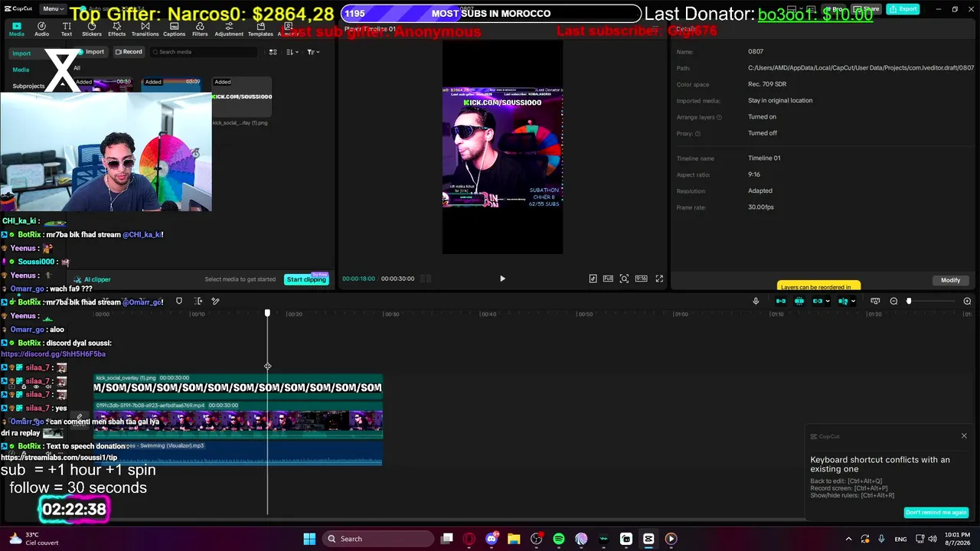Toggle the preview axis
Image resolution: width=980 pixels, height=551 pixels.
coord(843,302)
